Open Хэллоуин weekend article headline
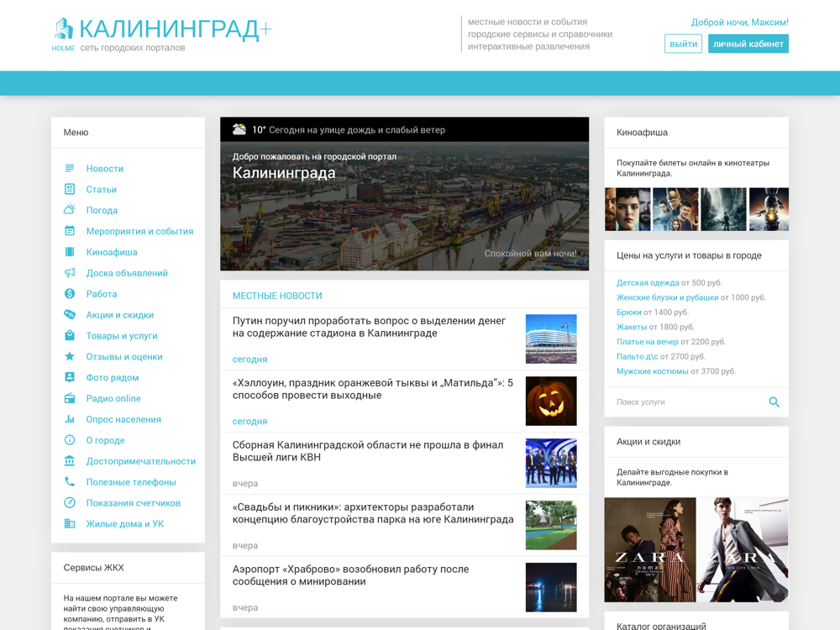Viewport: 840px width, 630px height. pyautogui.click(x=372, y=389)
